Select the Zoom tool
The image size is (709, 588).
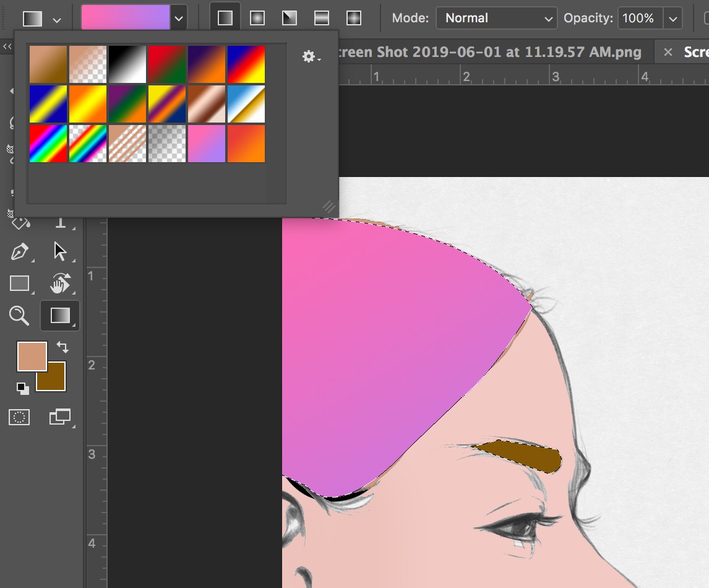(19, 316)
